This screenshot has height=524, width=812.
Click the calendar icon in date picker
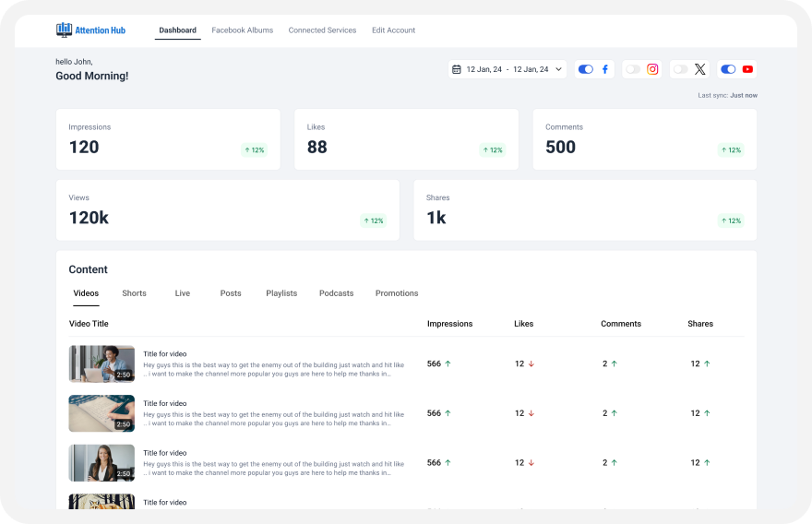pyautogui.click(x=457, y=69)
